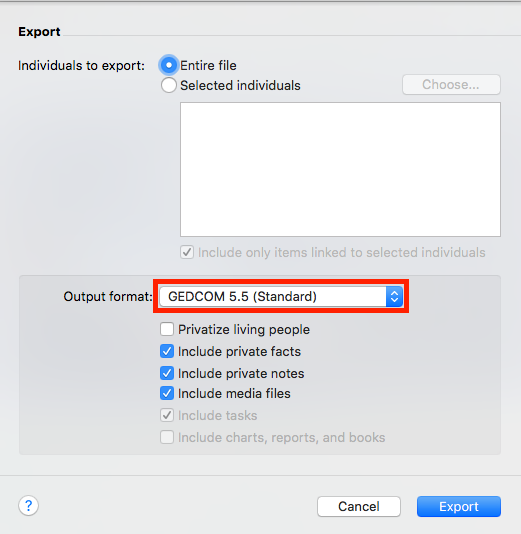Click empty area of gray output options panel
The image size is (521, 534).
pos(85,375)
